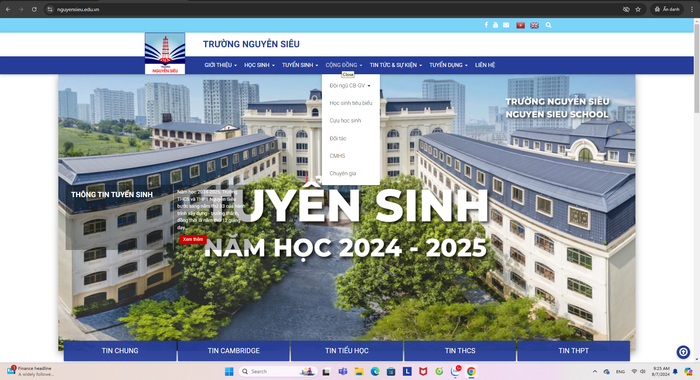Click the taskbar clock and date
Screen dimensions: 700x380
tap(661, 372)
